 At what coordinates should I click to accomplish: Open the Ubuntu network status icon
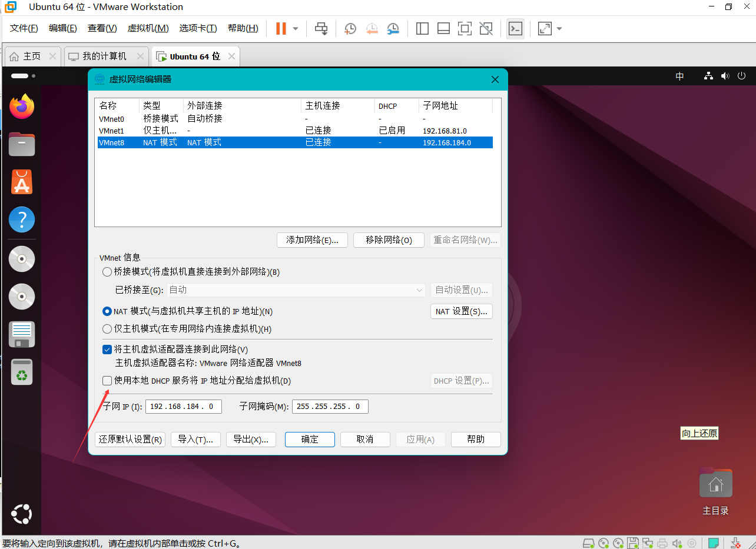(709, 76)
